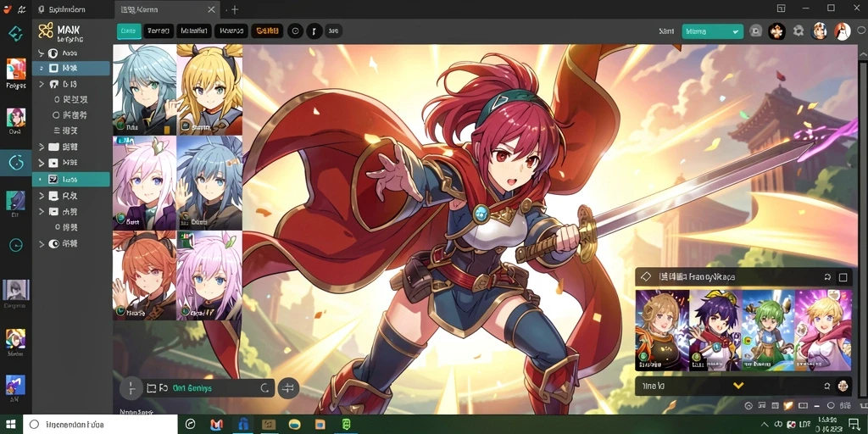Expand the first tree item with half-circle icon
The image size is (868, 434).
point(41,53)
